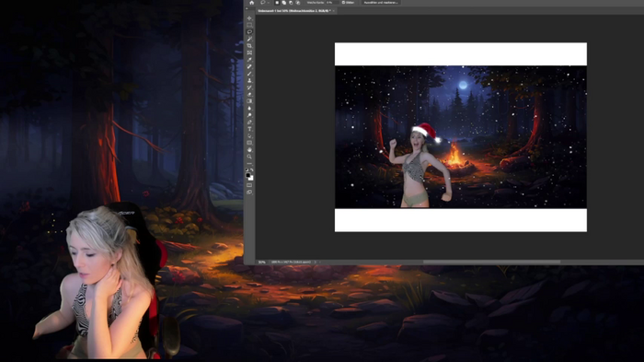Viewport: 644px width, 362px height.
Task: Expand the toolbar double-arrow collapse control
Action: (x=247, y=8)
